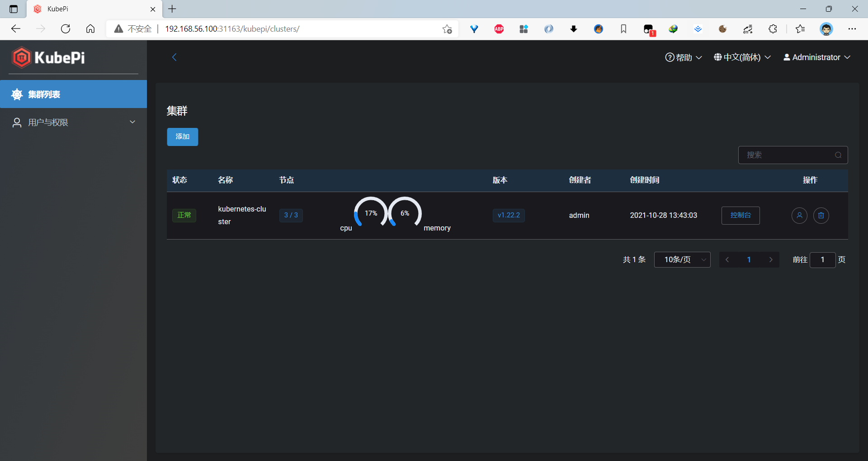Click the browser profile avatar
This screenshot has width=868, height=461.
826,29
